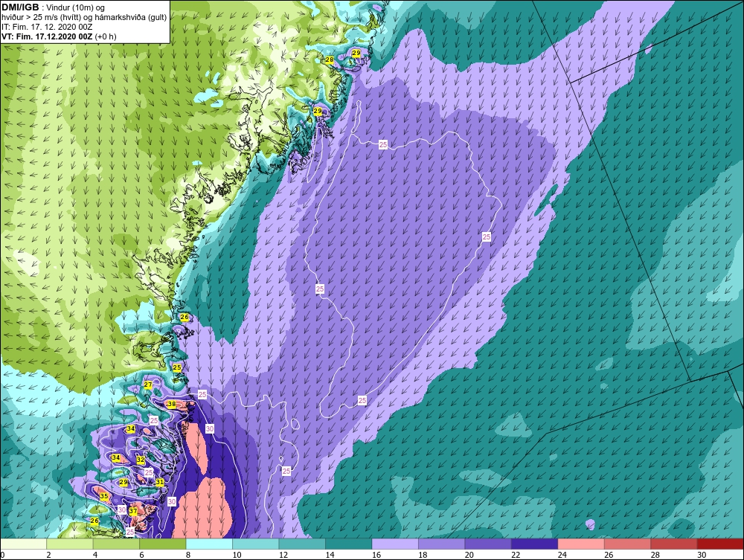Click the valid time 'VT: Fim. 17.12.2020 00Z (+0 h)'
Viewport: 744px width, 560px height.
point(59,36)
